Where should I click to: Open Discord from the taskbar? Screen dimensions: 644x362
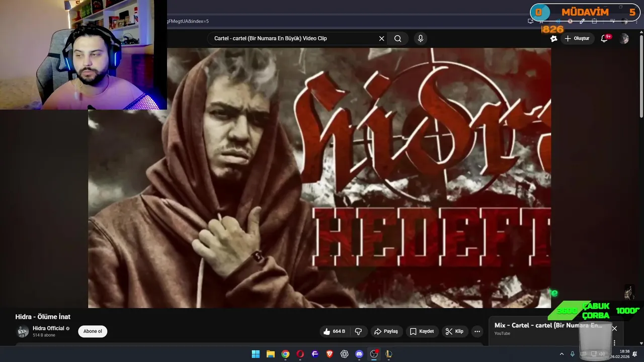coord(359,354)
